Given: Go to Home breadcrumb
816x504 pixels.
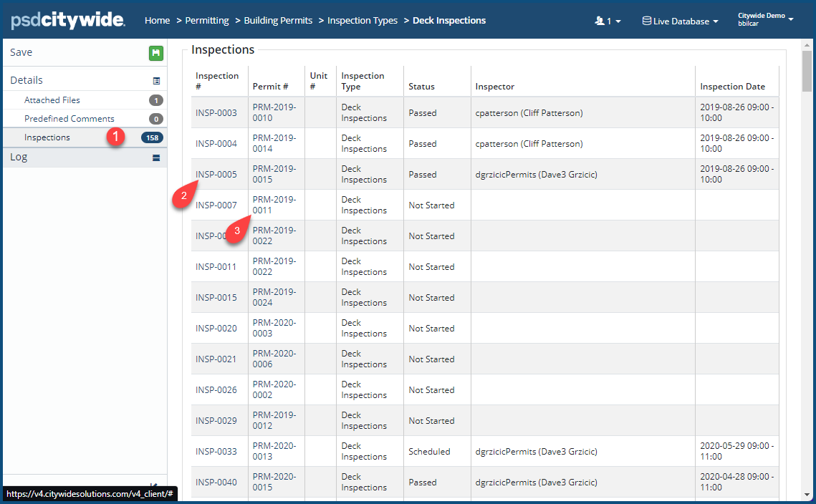Looking at the screenshot, I should pyautogui.click(x=157, y=20).
